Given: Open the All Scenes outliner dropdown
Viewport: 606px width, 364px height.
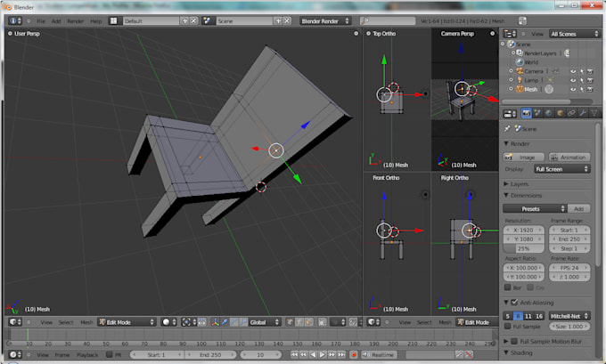Looking at the screenshot, I should click(575, 34).
